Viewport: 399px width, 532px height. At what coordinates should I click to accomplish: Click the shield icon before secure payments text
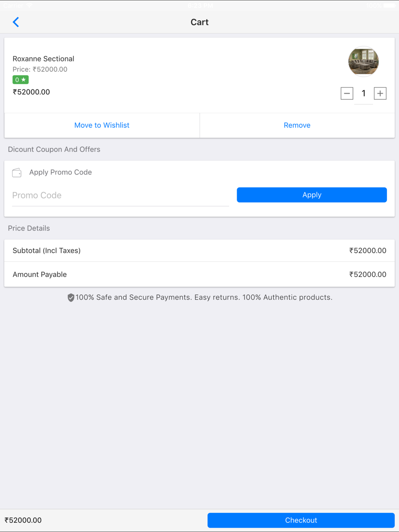[x=71, y=298]
